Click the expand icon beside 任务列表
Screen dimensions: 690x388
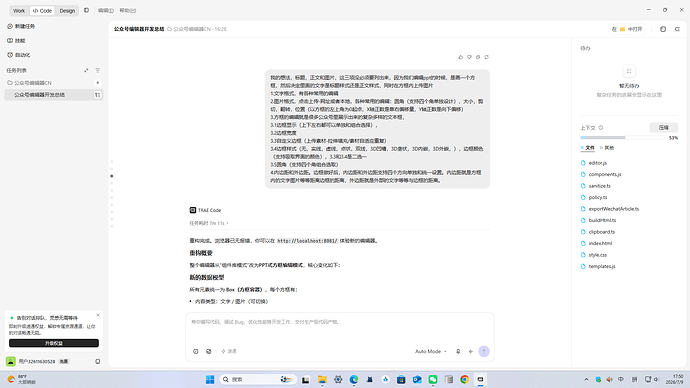(x=86, y=70)
